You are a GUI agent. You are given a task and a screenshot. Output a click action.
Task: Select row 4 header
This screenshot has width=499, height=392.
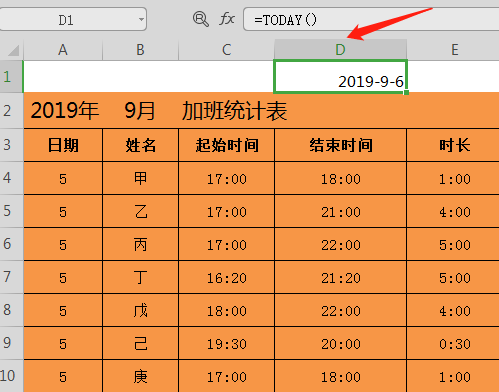(11, 178)
